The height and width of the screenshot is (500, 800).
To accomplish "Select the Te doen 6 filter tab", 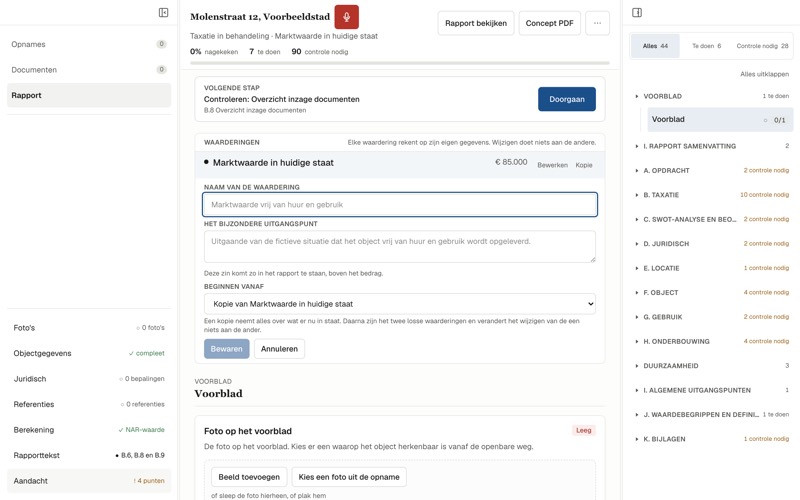I will (x=707, y=46).
